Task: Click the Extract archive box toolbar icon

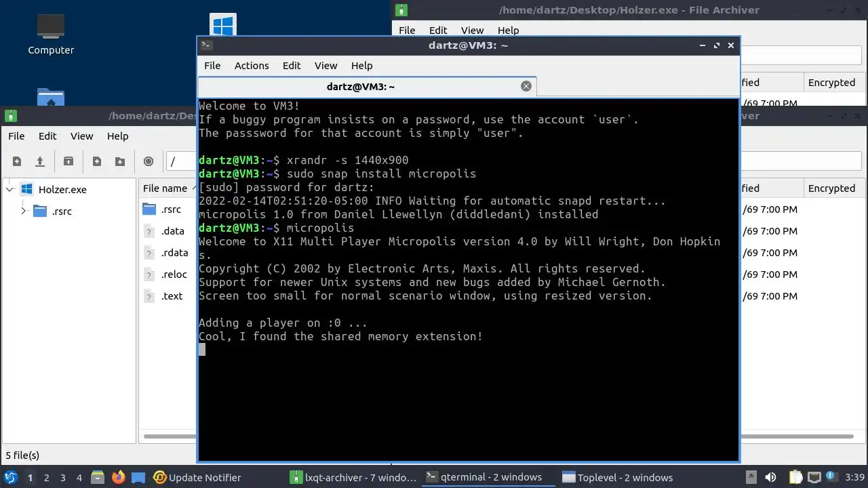Action: (x=68, y=161)
